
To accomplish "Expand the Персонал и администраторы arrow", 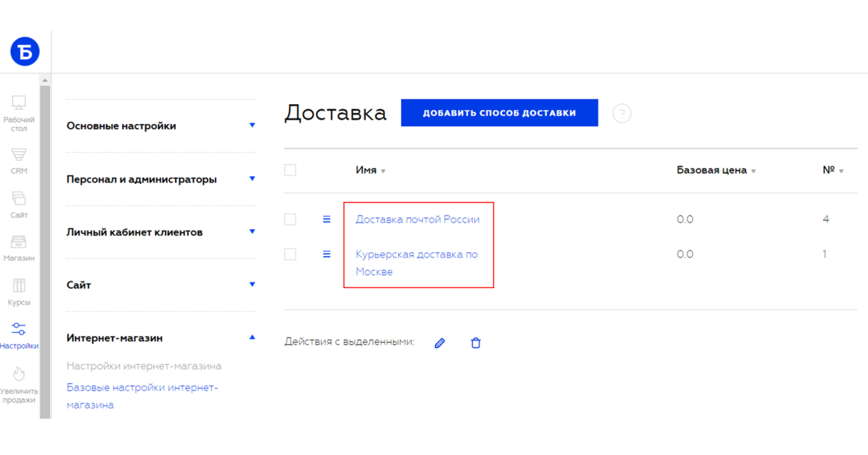I will click(x=252, y=179).
